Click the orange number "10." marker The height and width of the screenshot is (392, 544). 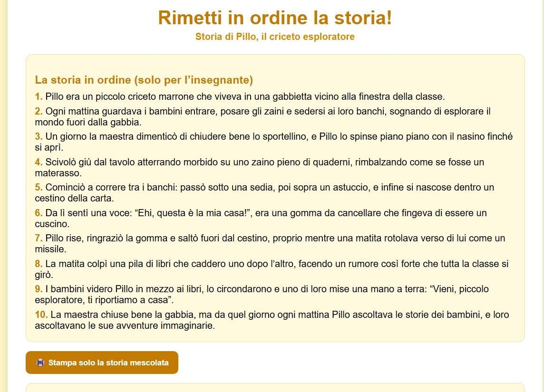pyautogui.click(x=40, y=315)
